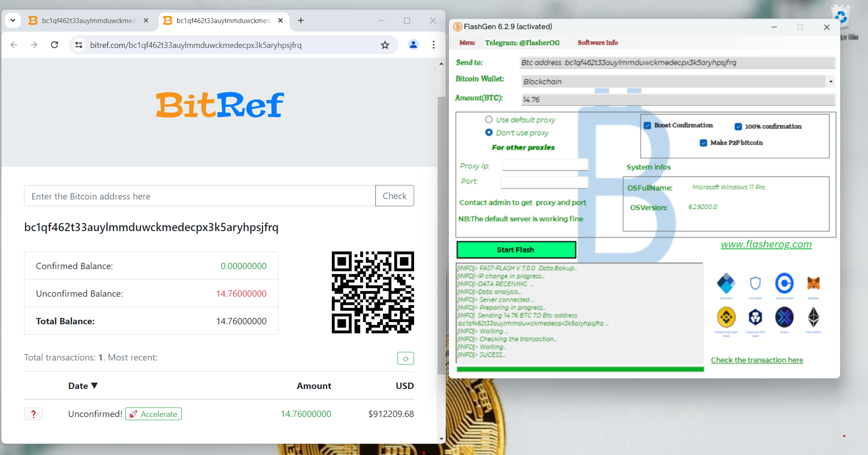Click the browser vertical scrollbar thumb

441,235
